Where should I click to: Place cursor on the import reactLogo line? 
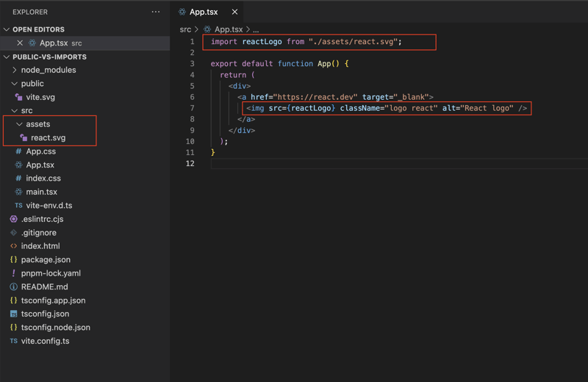click(306, 42)
